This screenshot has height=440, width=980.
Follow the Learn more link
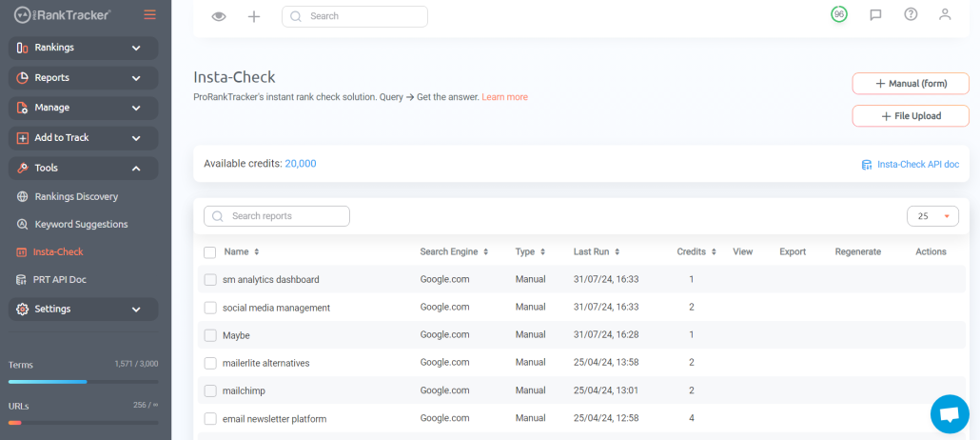(504, 97)
